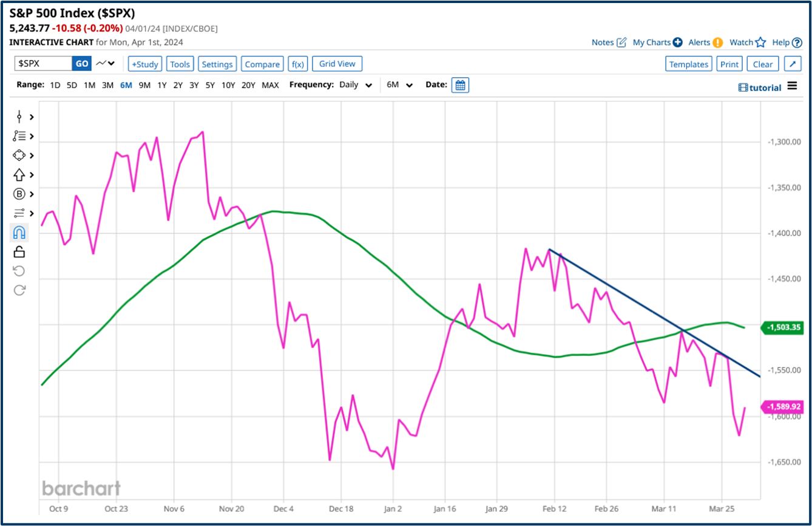The width and height of the screenshot is (812, 526).
Task: Select the 1Y range option
Action: (161, 85)
